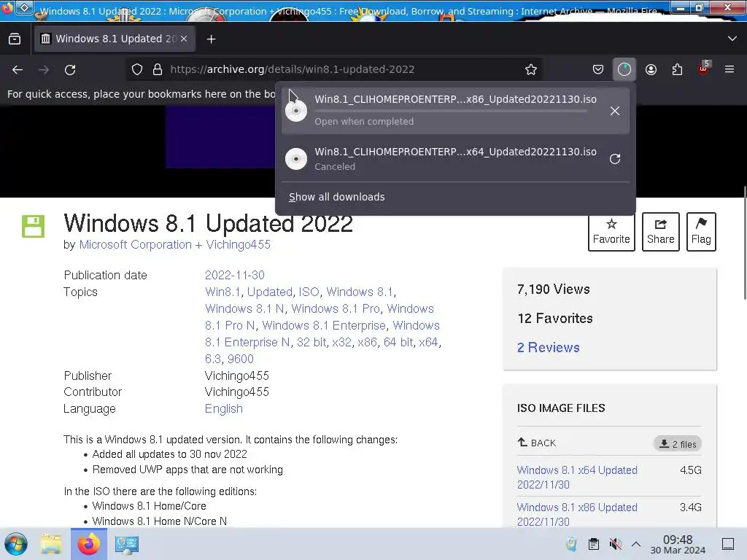Open the tracking protection shield icon
The width and height of the screenshot is (747, 560).
point(137,69)
